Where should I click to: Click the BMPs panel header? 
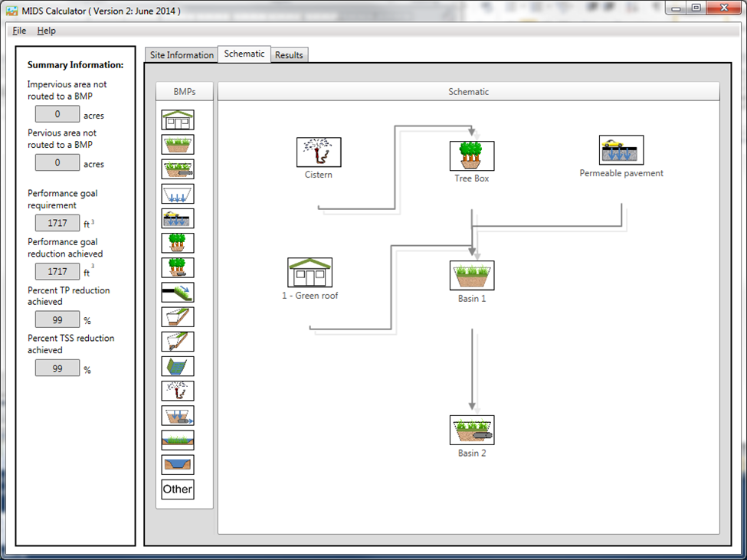tap(184, 92)
